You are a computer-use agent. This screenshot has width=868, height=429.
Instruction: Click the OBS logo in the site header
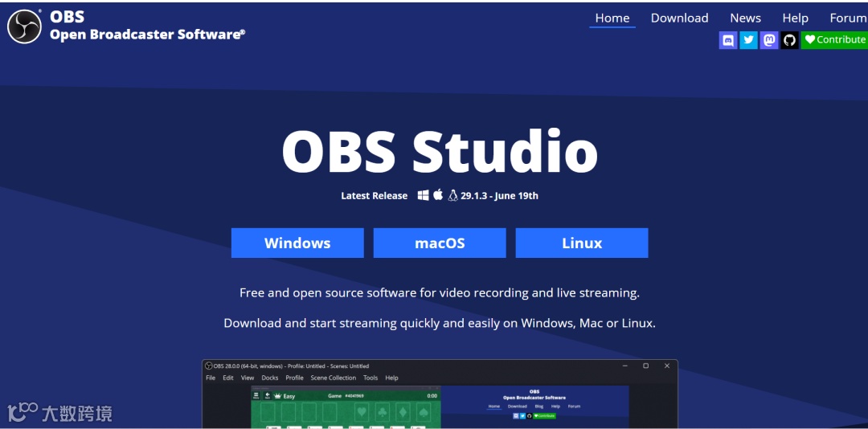coord(24,27)
